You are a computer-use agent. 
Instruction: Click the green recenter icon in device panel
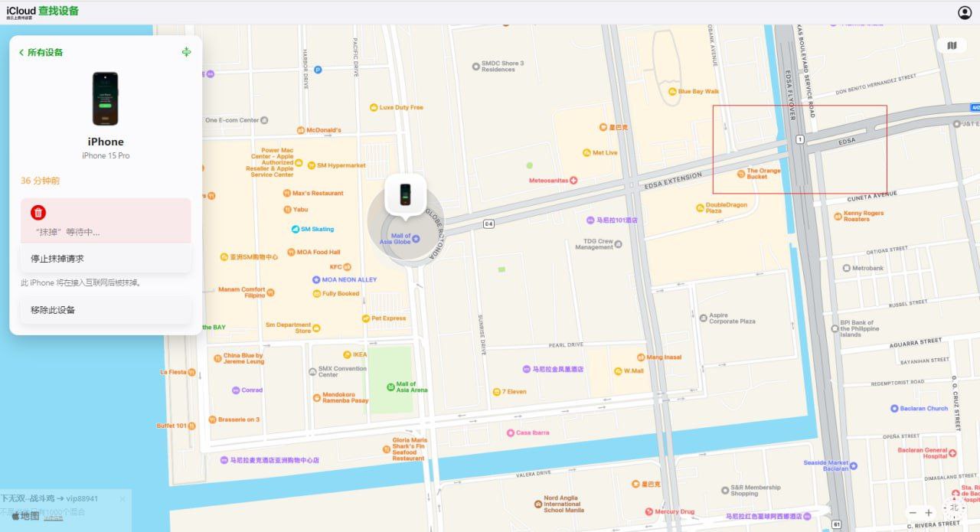click(186, 52)
